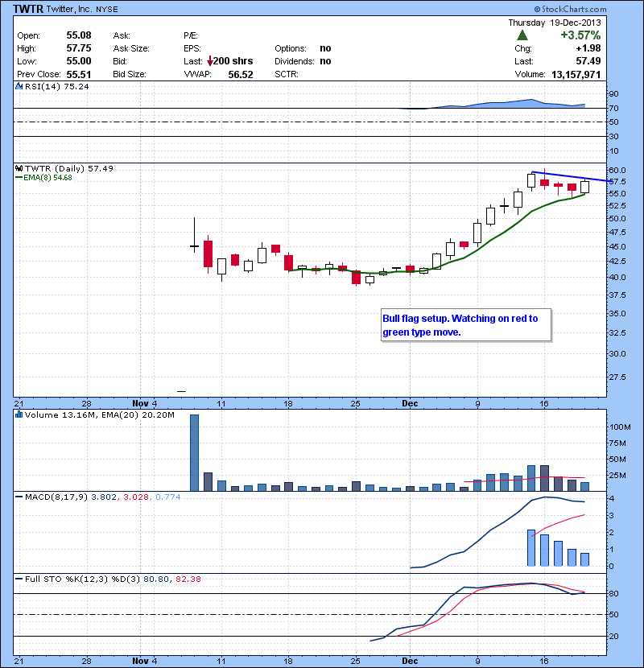Click the Nov 4 label on price chart axis
This screenshot has width=644, height=668.
click(144, 403)
